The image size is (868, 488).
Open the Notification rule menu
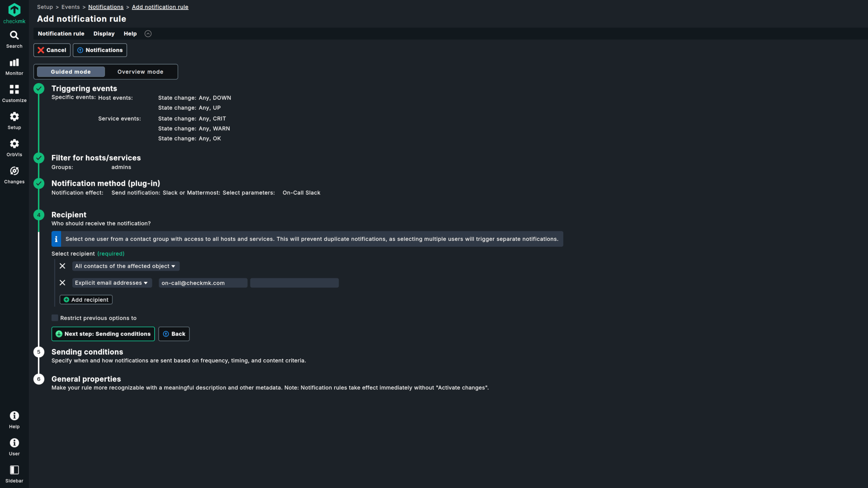tap(61, 34)
